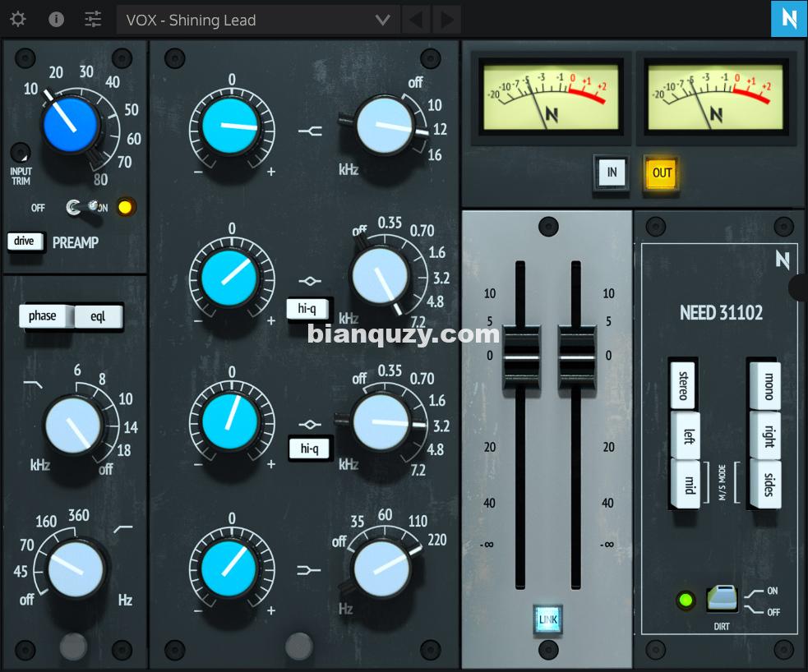Switch meters to OUT

[662, 173]
